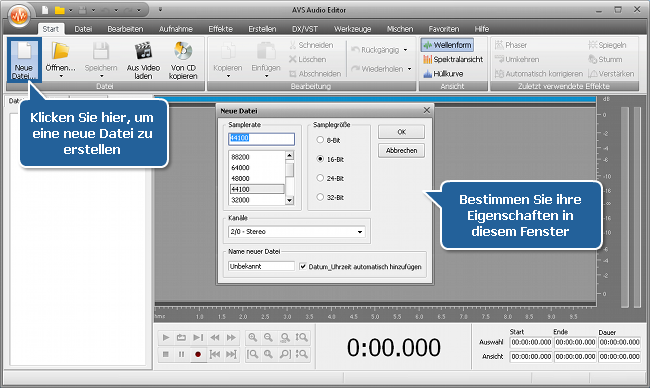
Task: Expand the Speichern dropdown arrow
Action: (101, 77)
